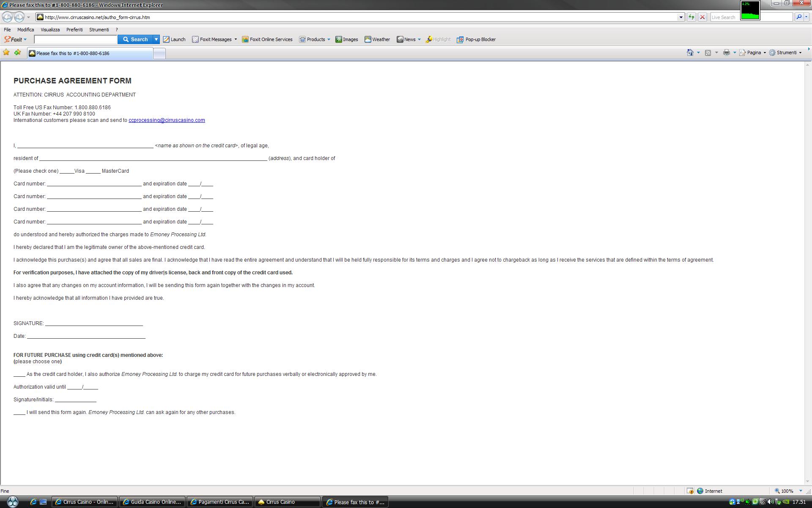Open the File menu
The width and height of the screenshot is (812, 508).
tap(7, 30)
